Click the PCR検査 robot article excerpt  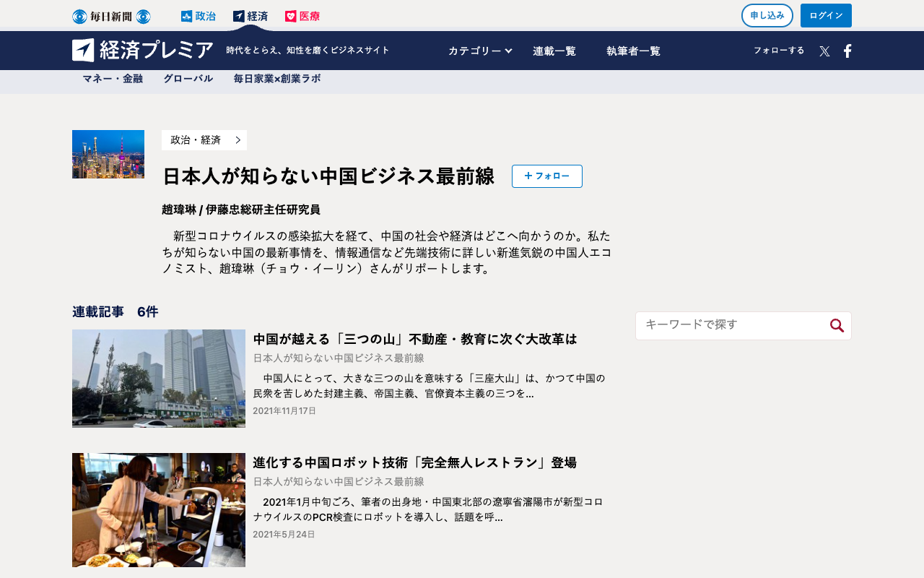pos(429,509)
